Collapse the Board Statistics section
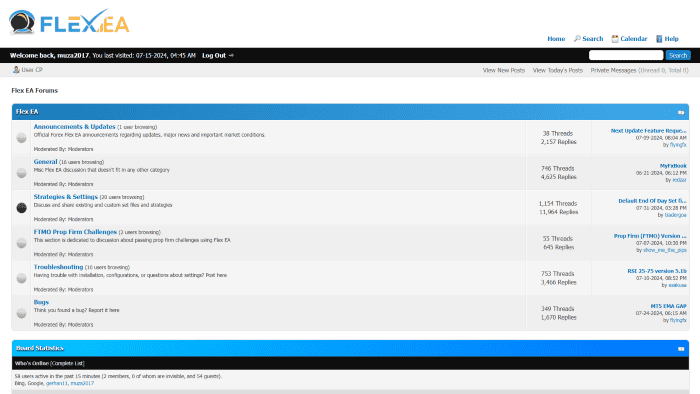The image size is (700, 394). click(681, 348)
